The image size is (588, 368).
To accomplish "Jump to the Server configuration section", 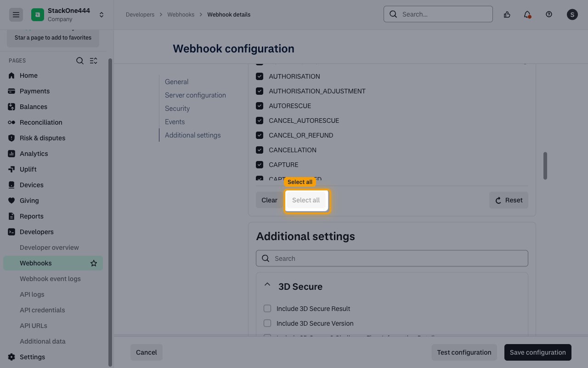I will coord(195,95).
